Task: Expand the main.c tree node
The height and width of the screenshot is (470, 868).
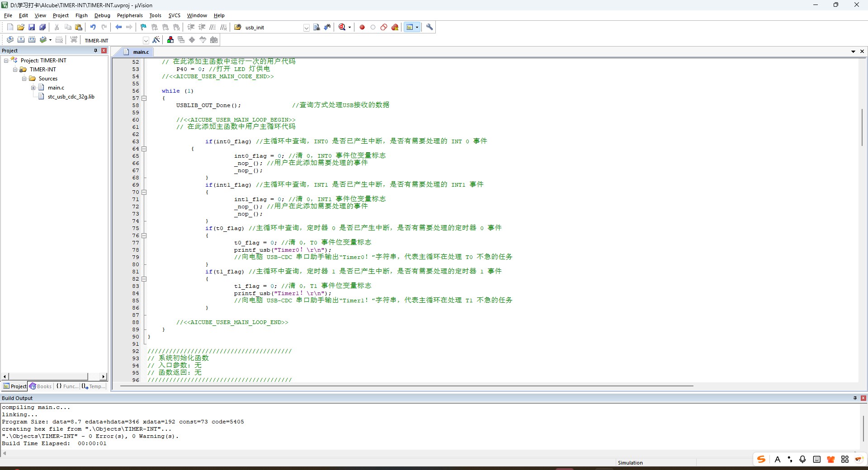Action: pos(33,88)
